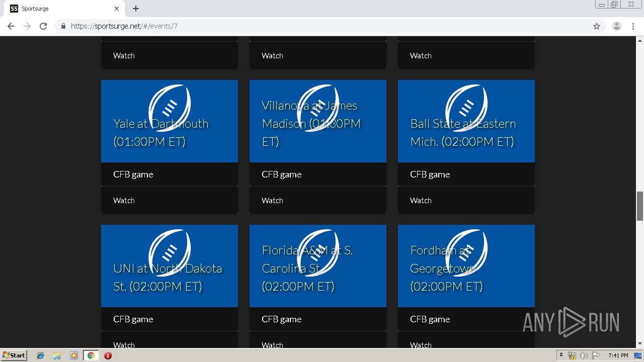644x362 pixels.
Task: Open a new browser tab
Action: point(136,9)
